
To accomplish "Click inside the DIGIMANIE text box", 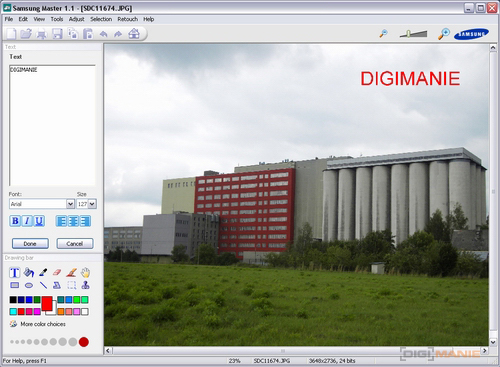I will [x=52, y=125].
